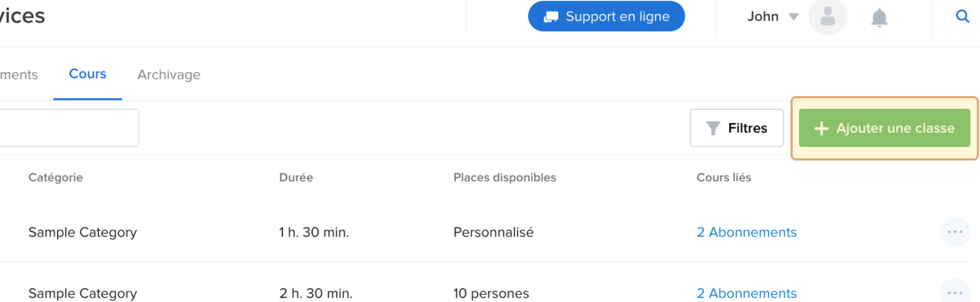This screenshot has height=302, width=980.
Task: Click the funnel icon in Filtres
Action: (713, 128)
